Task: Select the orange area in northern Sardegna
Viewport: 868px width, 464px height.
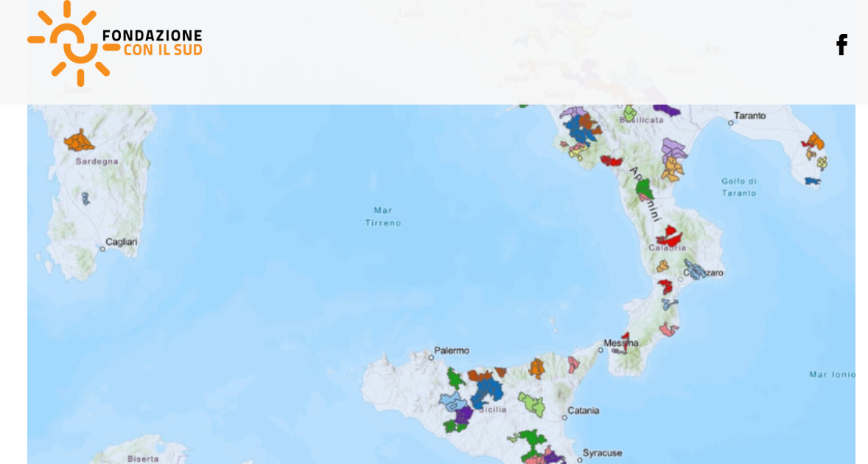Action: (x=79, y=140)
